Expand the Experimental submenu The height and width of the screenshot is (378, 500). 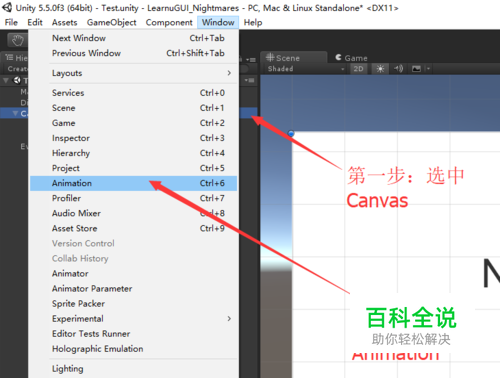133,319
